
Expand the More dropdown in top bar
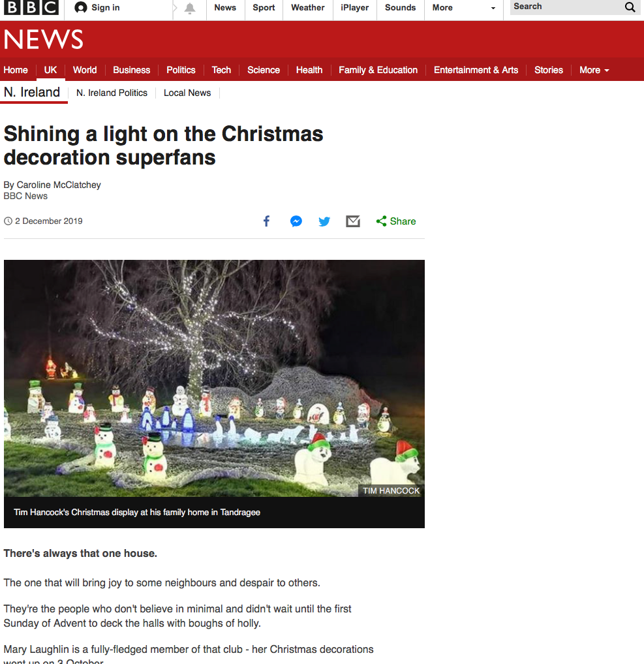(464, 8)
